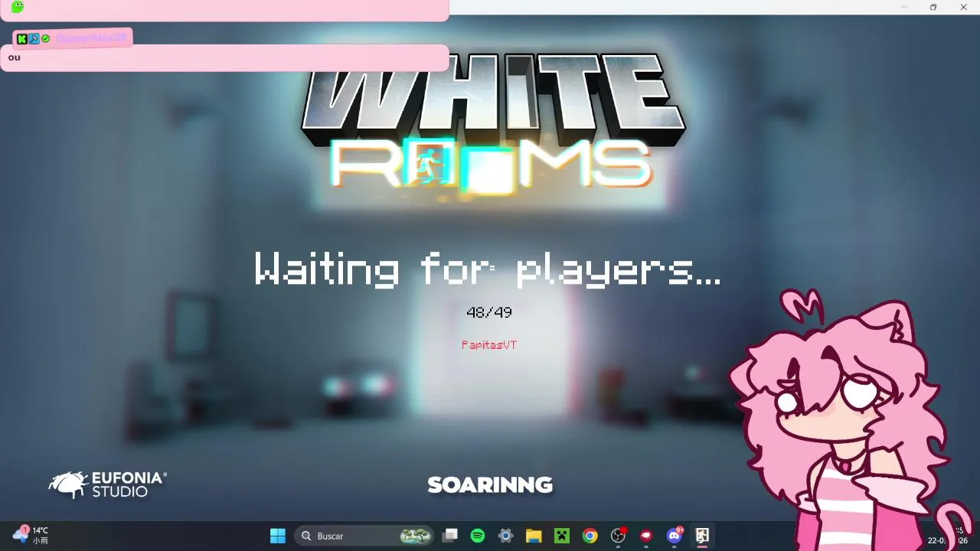Screen dimensions: 980x551
Task: Click the Kick badge beside the username
Action: [x=22, y=38]
